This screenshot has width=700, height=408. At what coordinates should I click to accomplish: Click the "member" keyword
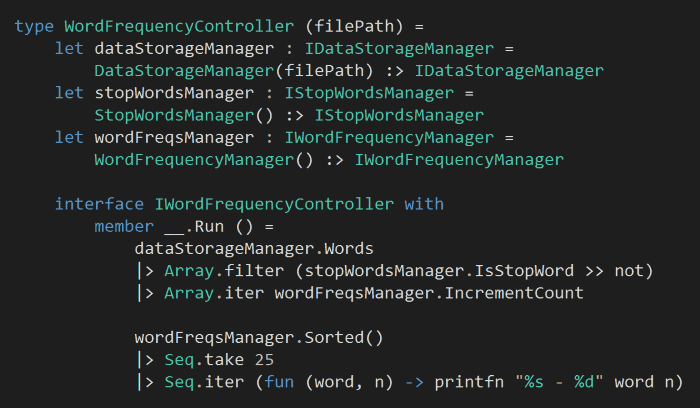[x=124, y=226]
